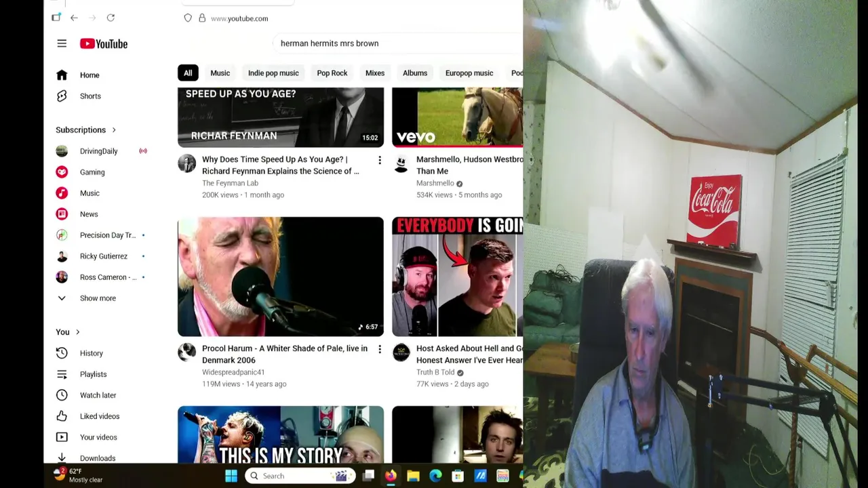This screenshot has width=868, height=488.
Task: Open the Windows Start menu
Action: 231,476
